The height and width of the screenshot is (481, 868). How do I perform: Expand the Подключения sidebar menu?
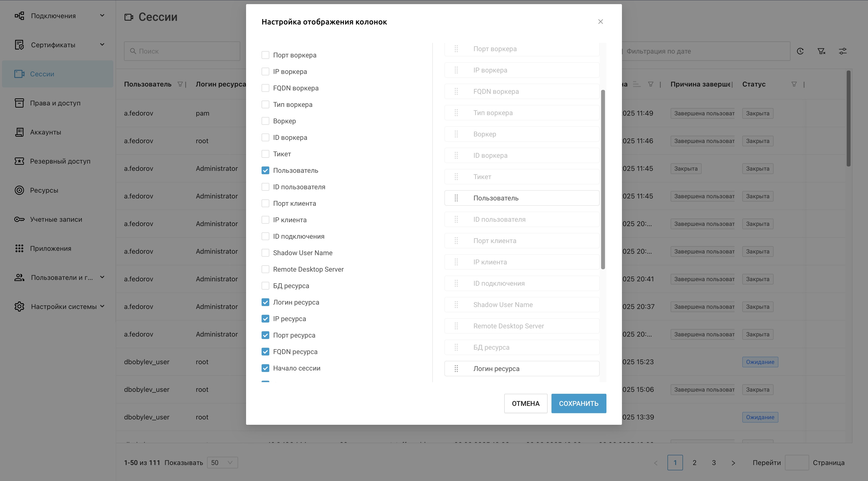pyautogui.click(x=102, y=16)
